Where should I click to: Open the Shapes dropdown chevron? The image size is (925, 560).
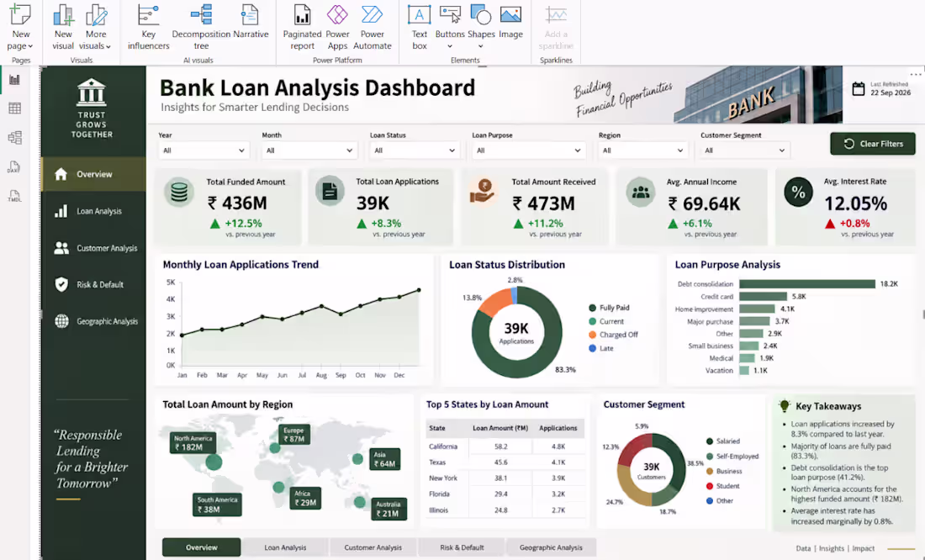click(x=480, y=46)
